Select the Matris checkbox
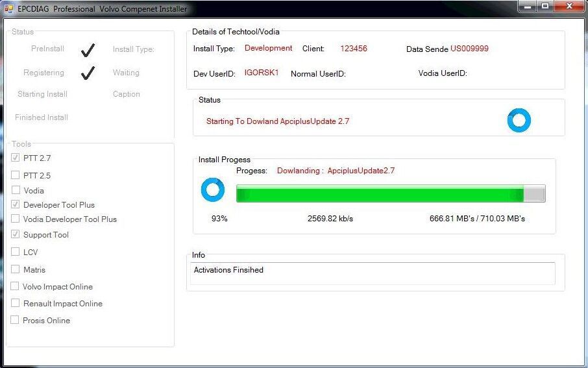 [x=16, y=269]
